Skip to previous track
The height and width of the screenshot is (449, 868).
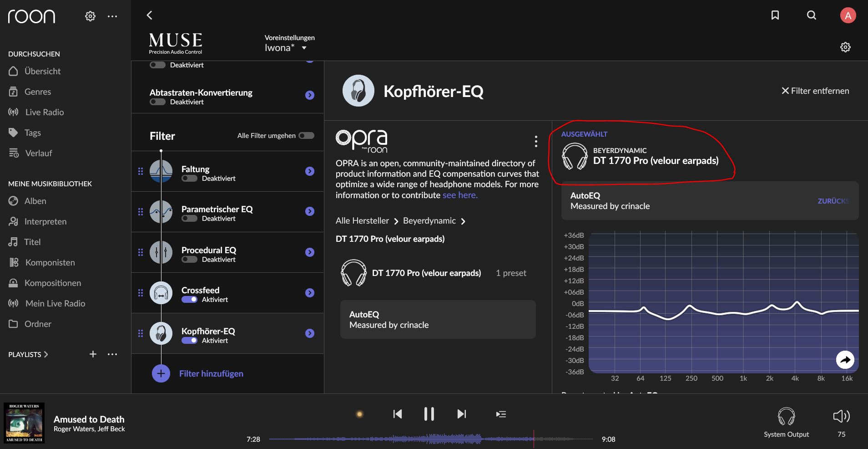(x=398, y=414)
